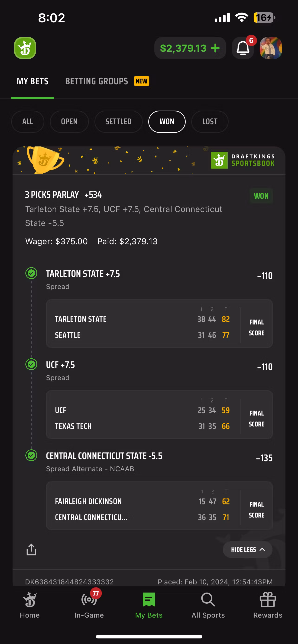Open All Sports search icon
298x644 pixels.
[208, 599]
